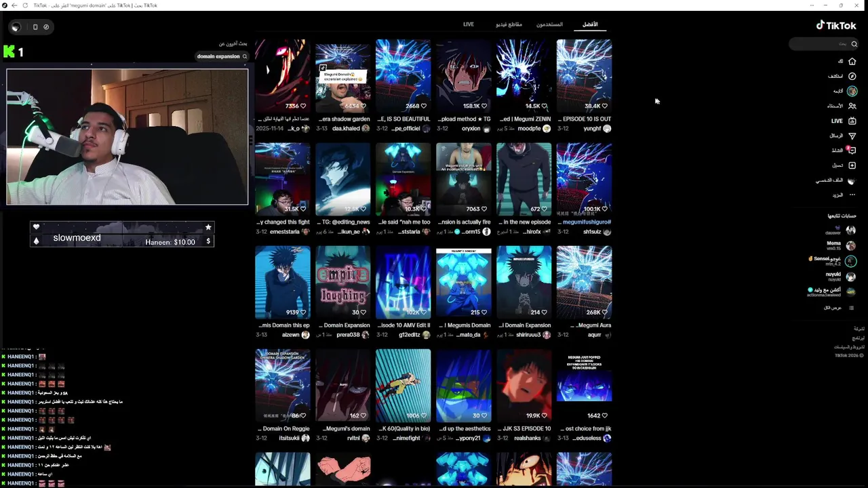Click the 'See all' list icon
This screenshot has width=868, height=488.
click(852, 308)
